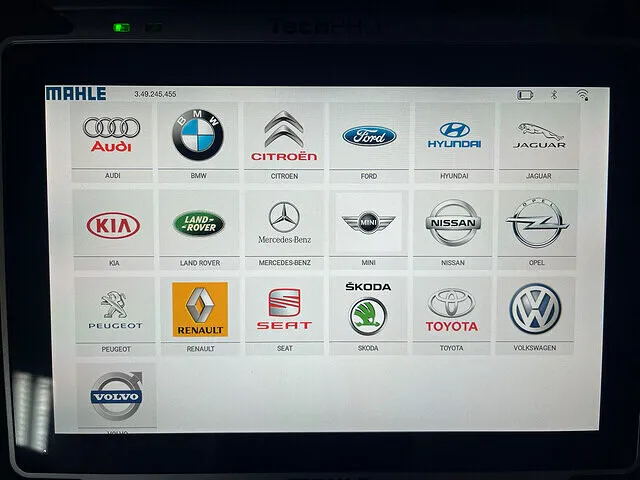Select the Mini brand logo
Screen dimensions: 640x480
point(369,225)
